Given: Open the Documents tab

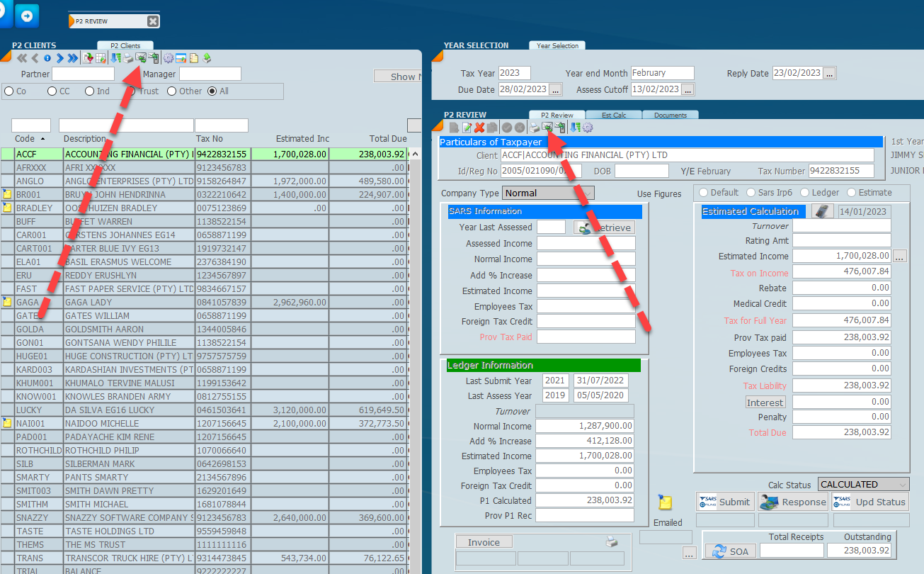Looking at the screenshot, I should pos(671,115).
